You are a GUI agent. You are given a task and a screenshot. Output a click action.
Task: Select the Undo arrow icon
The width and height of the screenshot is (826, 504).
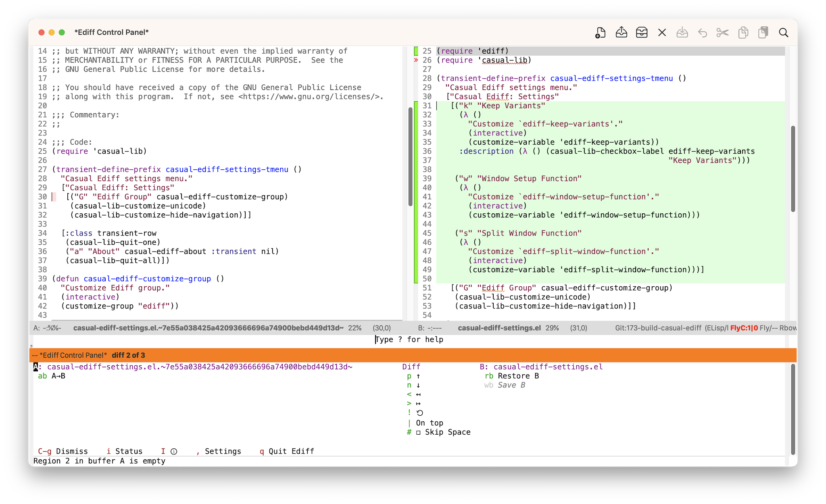click(x=702, y=32)
